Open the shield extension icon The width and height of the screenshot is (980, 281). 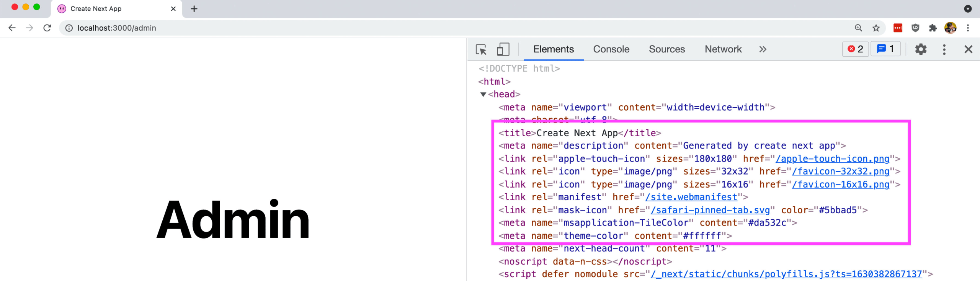coord(915,28)
